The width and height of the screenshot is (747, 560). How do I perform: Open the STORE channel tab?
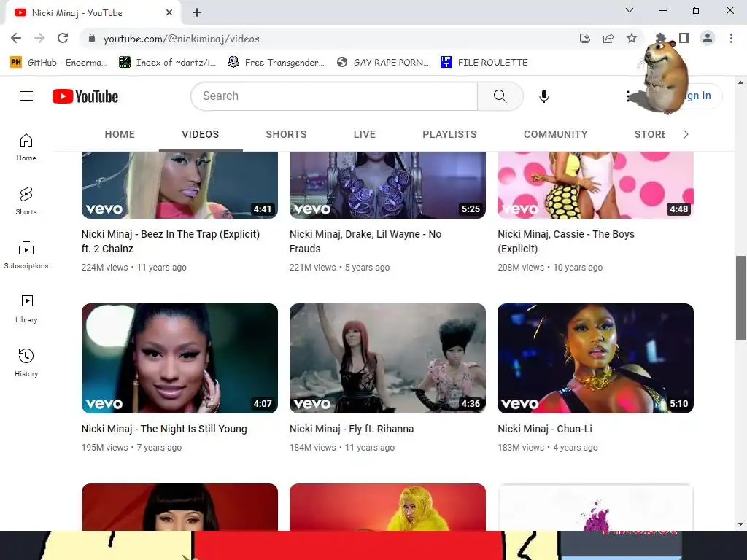coord(650,134)
